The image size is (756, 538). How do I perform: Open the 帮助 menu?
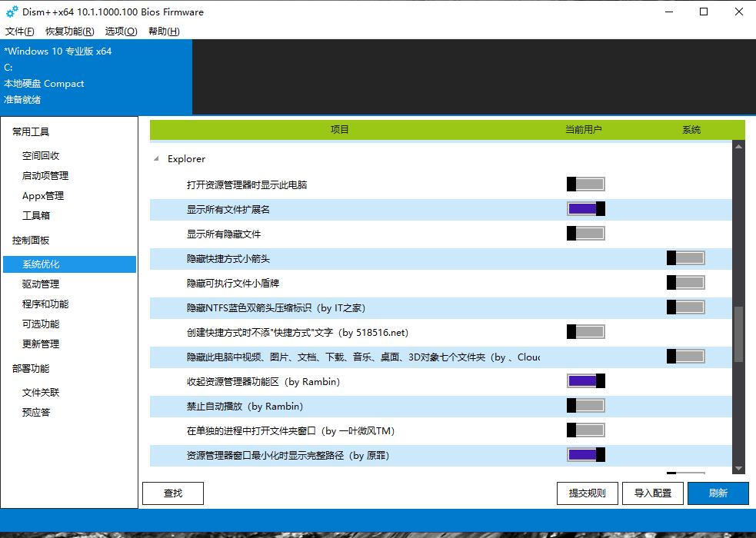(x=162, y=32)
